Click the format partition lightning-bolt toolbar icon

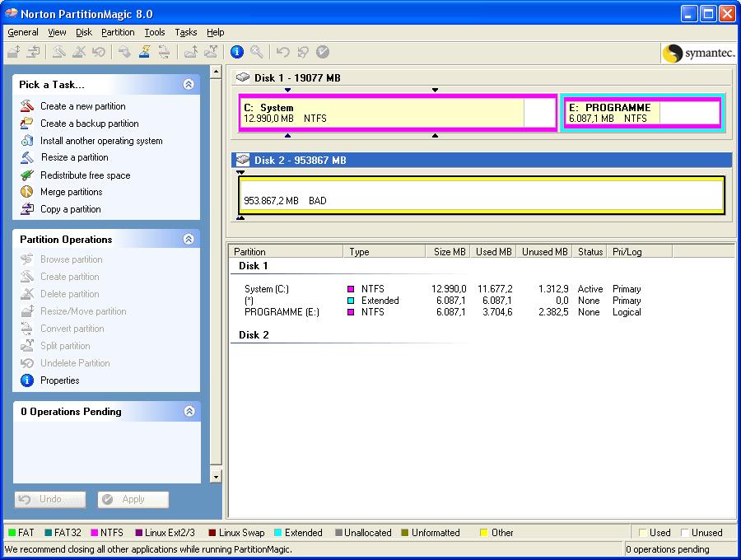pos(144,52)
